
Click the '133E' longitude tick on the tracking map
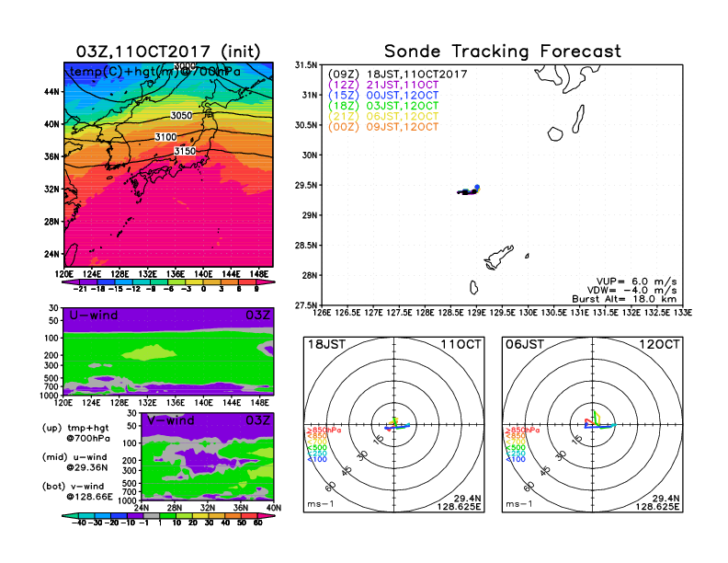tap(682, 313)
